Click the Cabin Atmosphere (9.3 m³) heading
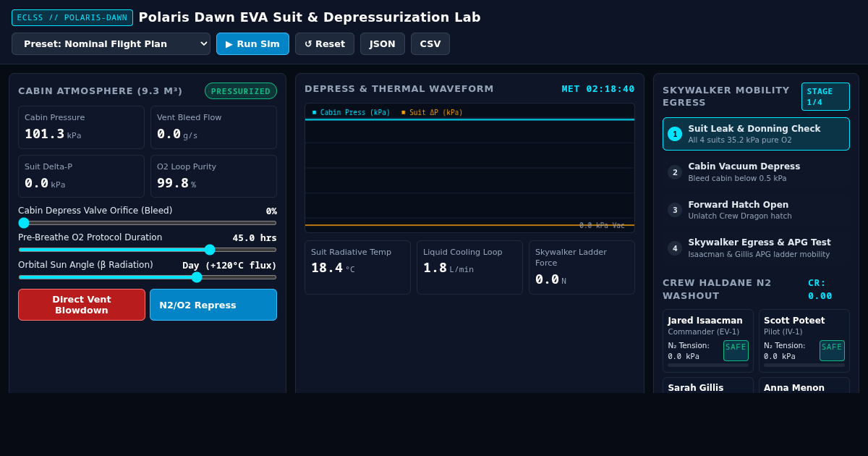 [101, 91]
